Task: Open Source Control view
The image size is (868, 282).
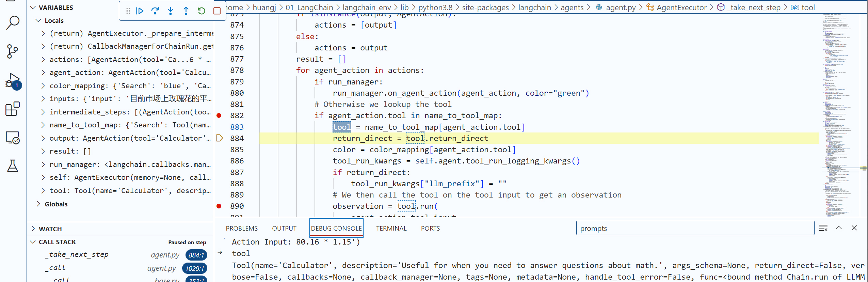Action: tap(13, 51)
